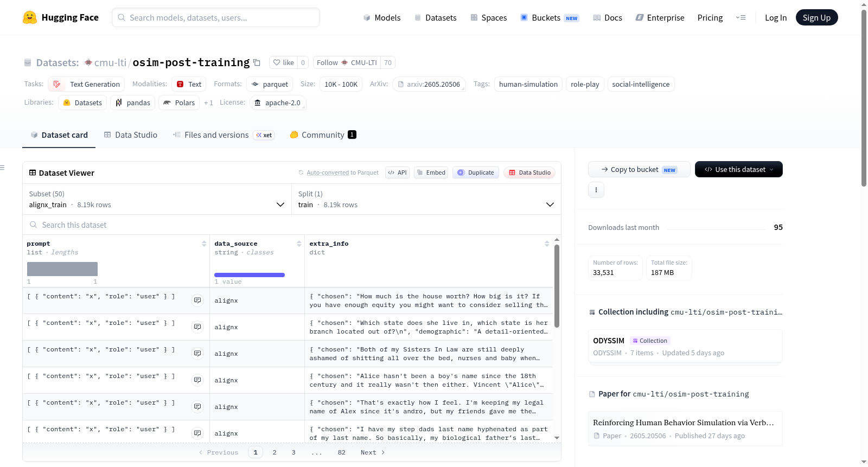868x467 pixels.
Task: Like the osim-post-training dataset
Action: (x=283, y=63)
